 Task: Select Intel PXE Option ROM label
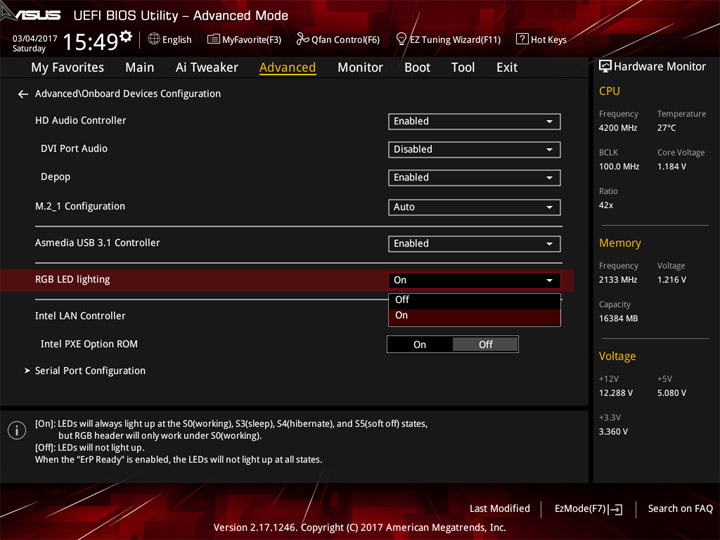pyautogui.click(x=89, y=344)
